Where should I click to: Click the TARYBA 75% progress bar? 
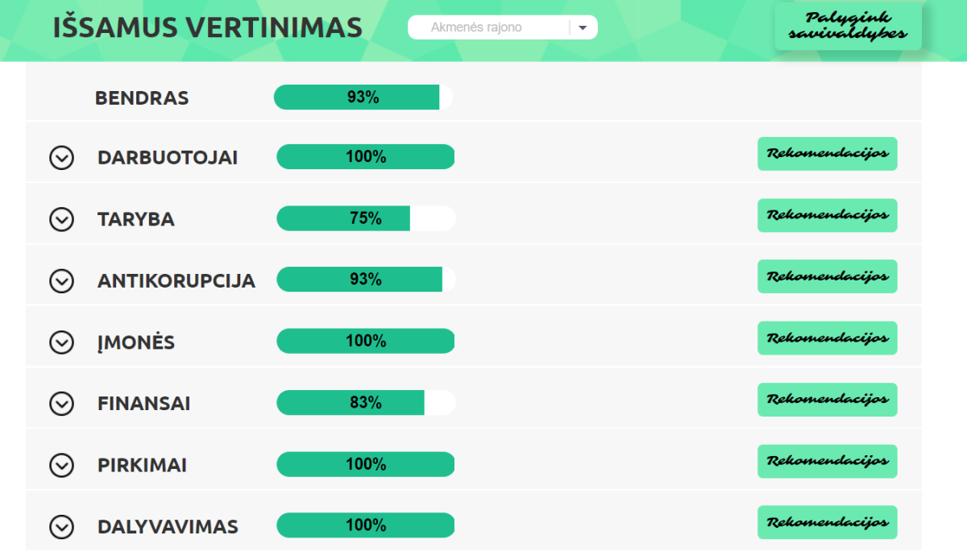pyautogui.click(x=366, y=218)
